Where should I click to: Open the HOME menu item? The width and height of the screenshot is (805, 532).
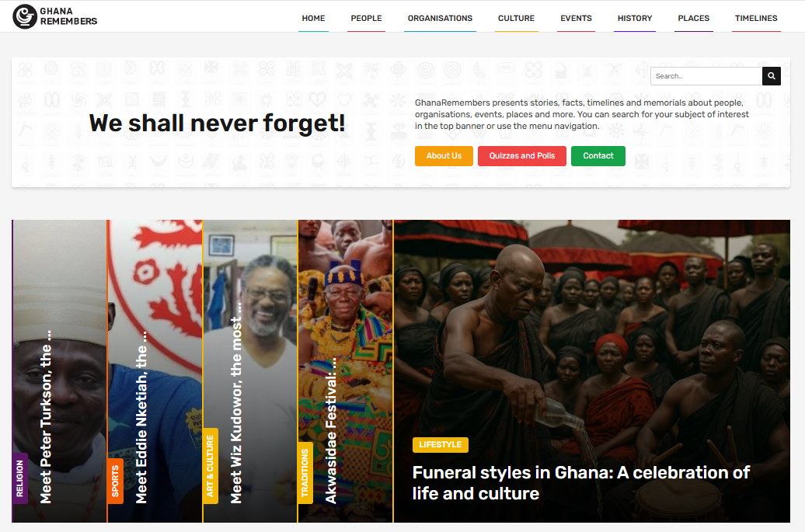(x=313, y=19)
